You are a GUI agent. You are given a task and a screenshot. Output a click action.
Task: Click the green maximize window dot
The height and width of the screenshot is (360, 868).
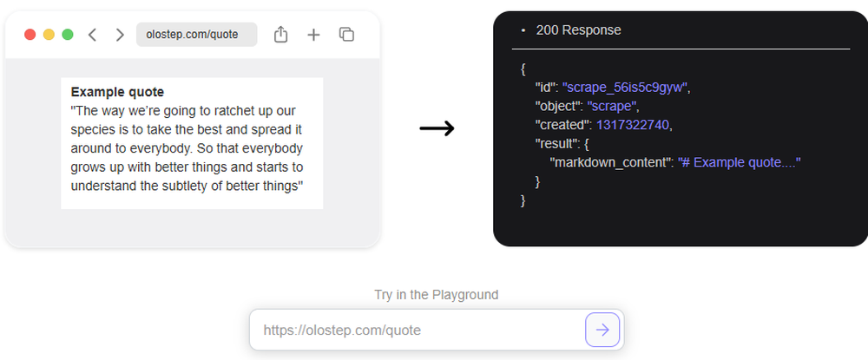click(68, 35)
